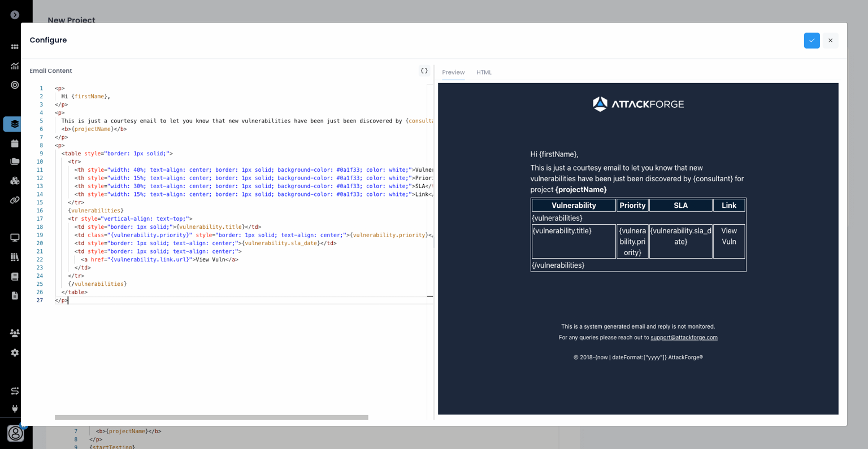The width and height of the screenshot is (868, 449).
Task: Click the code line with {vulnerability.sla_date}
Action: coord(205,243)
